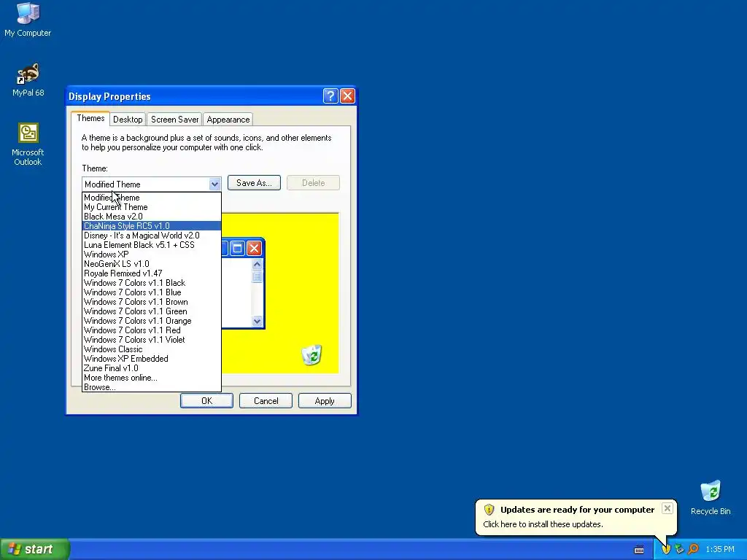Open the Start menu

click(35, 549)
